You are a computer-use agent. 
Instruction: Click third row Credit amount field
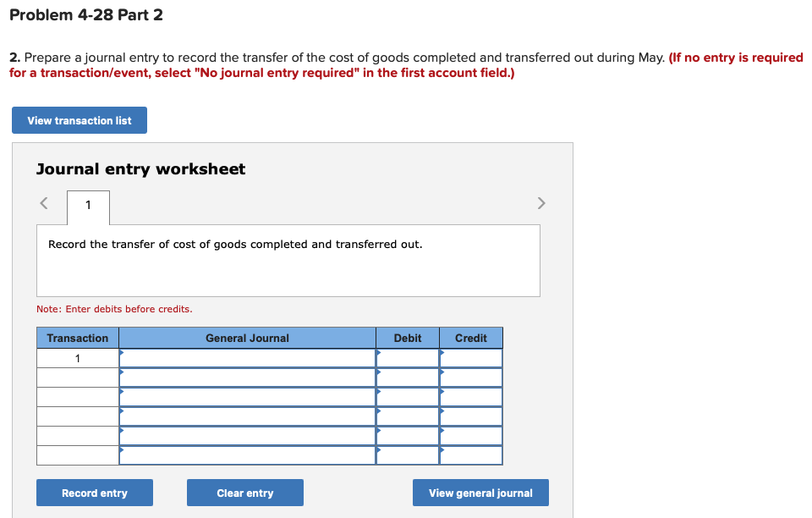[x=471, y=397]
